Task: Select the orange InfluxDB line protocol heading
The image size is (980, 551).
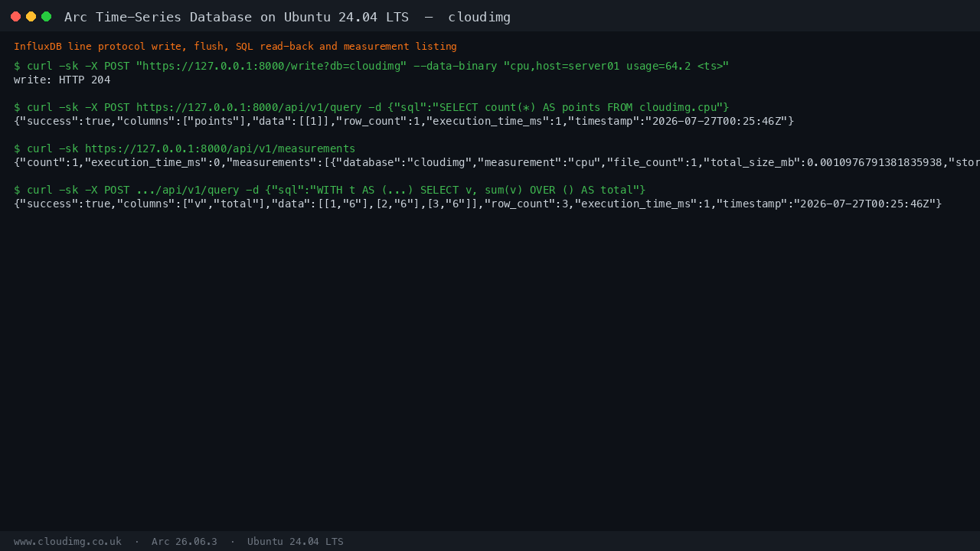Action: click(x=235, y=47)
